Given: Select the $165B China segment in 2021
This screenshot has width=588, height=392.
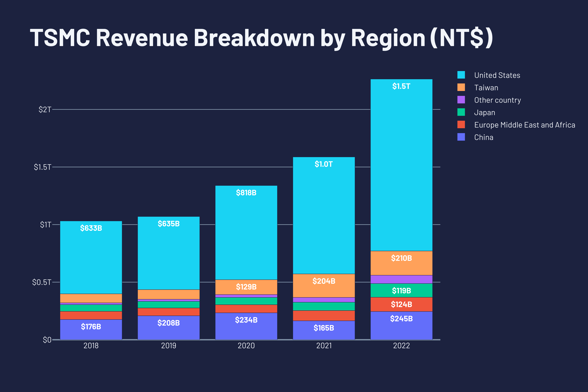Looking at the screenshot, I should point(324,330).
